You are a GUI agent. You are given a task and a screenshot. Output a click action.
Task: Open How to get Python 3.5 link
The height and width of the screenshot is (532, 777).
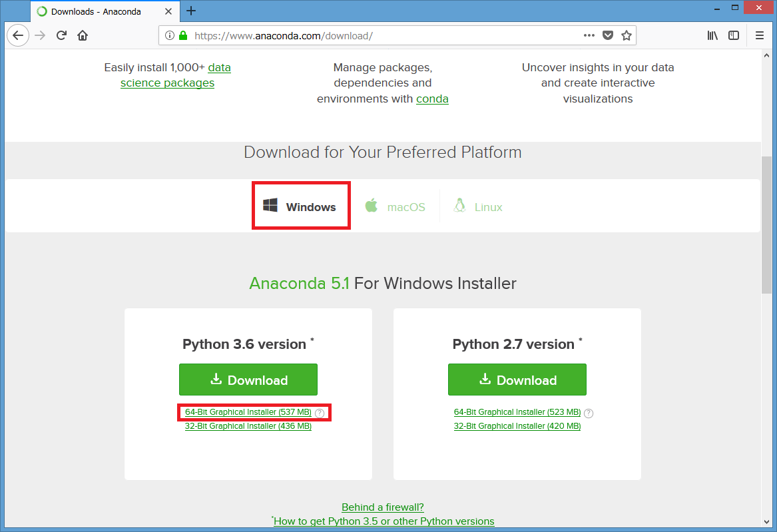pyautogui.click(x=384, y=521)
